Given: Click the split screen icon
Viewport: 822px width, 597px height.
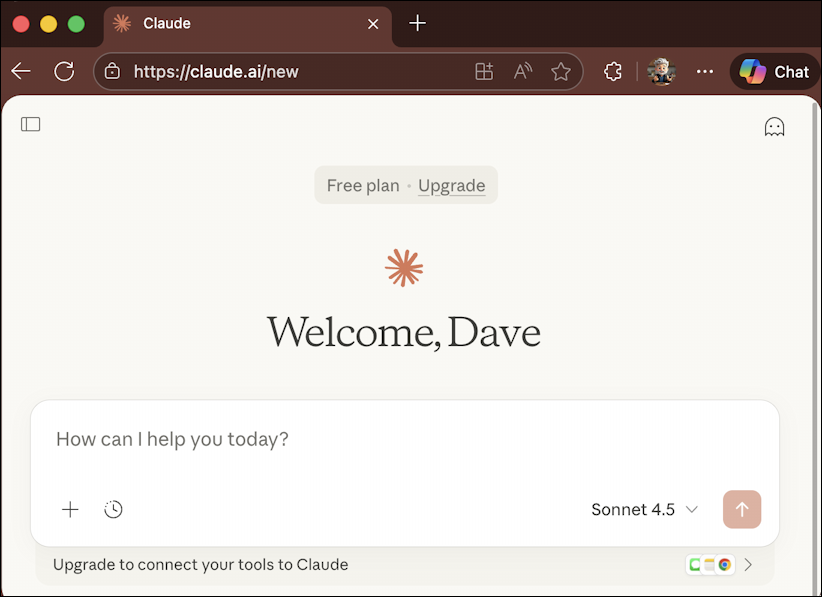Looking at the screenshot, I should tap(484, 71).
